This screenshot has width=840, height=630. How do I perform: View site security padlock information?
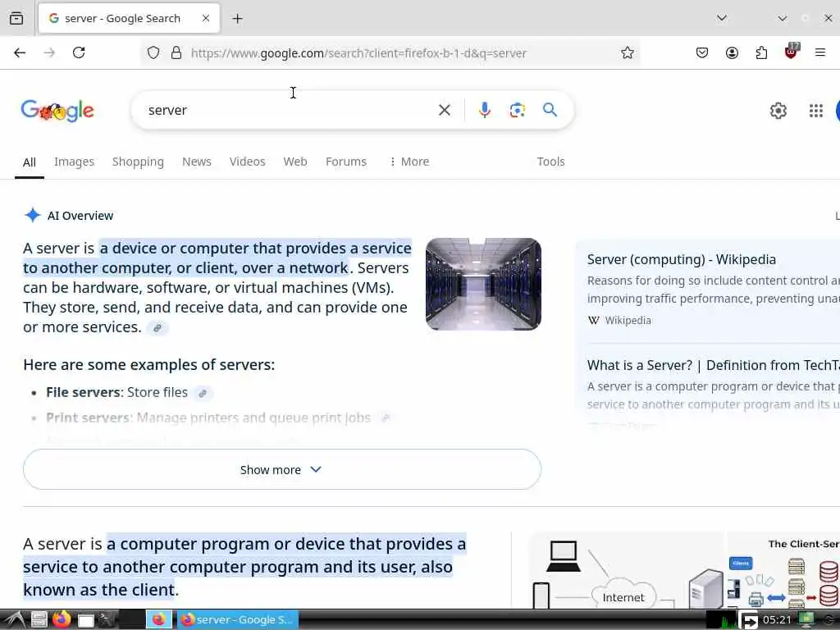176,53
